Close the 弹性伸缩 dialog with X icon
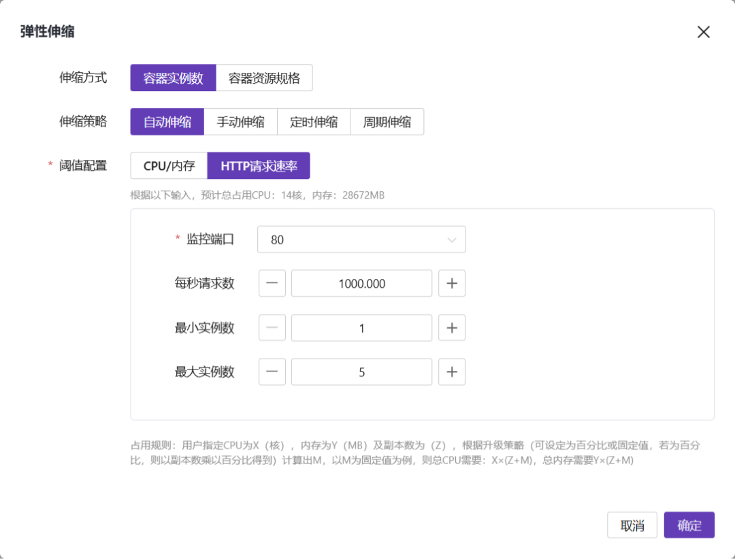735x560 pixels. click(704, 32)
